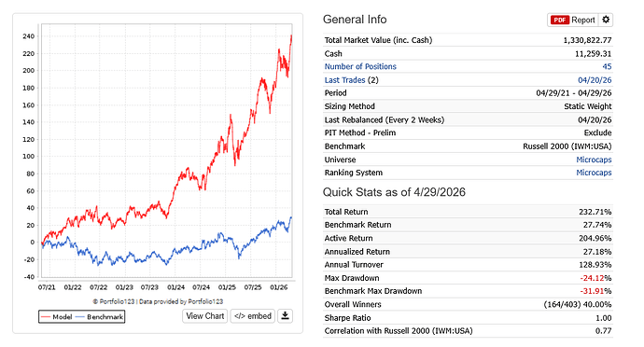
Task: Click the 240 y-axis label
Action: (29, 36)
